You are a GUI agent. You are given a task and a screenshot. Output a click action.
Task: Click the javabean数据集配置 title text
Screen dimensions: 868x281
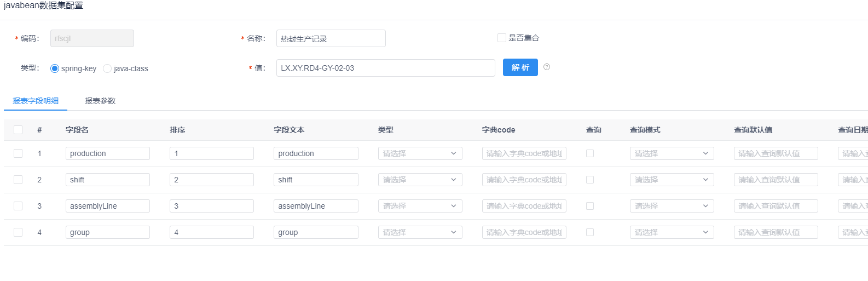point(44,5)
